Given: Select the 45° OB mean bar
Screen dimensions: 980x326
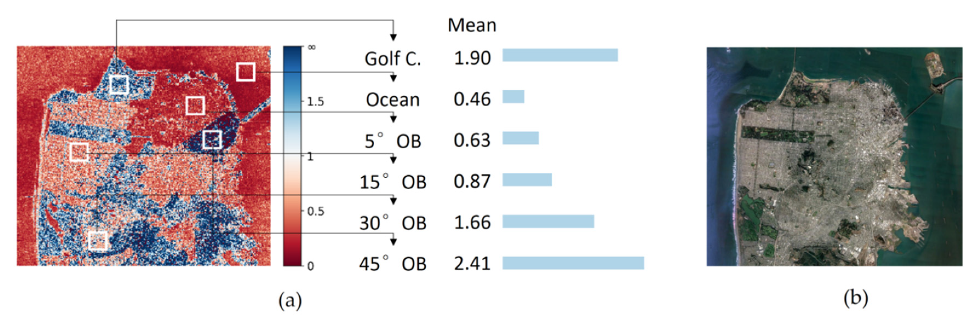Looking at the screenshot, I should coord(573,263).
